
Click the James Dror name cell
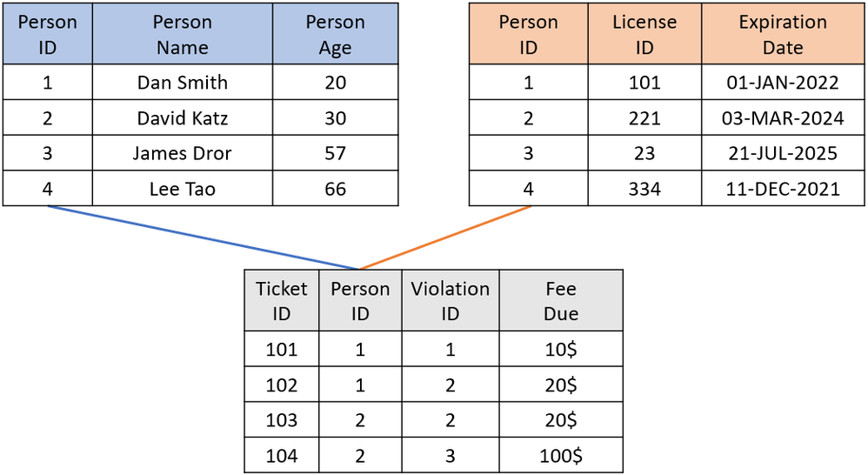[182, 154]
